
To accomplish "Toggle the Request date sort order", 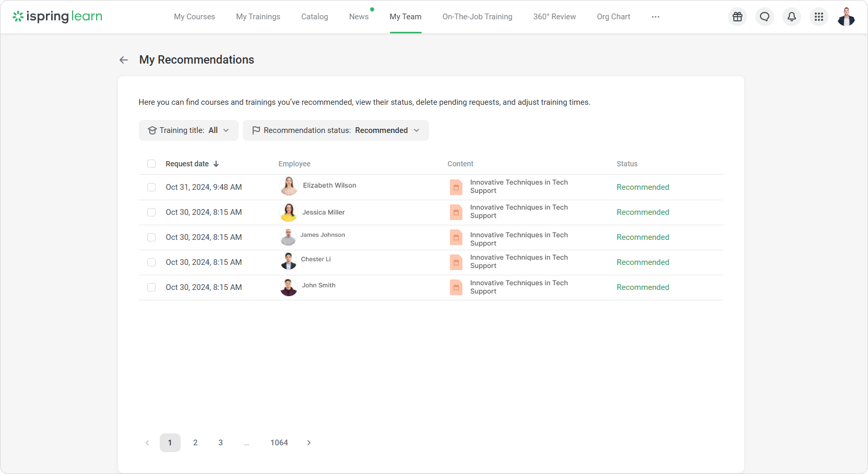I will coord(216,163).
